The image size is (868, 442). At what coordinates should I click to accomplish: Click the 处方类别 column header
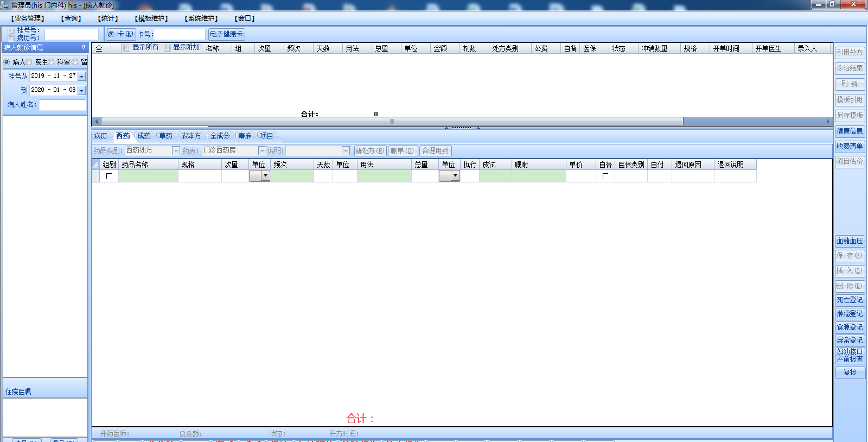coord(509,48)
